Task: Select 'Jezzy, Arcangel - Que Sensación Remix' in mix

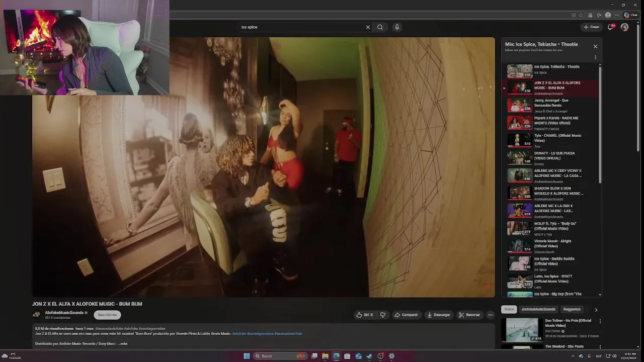Action: 551,105
